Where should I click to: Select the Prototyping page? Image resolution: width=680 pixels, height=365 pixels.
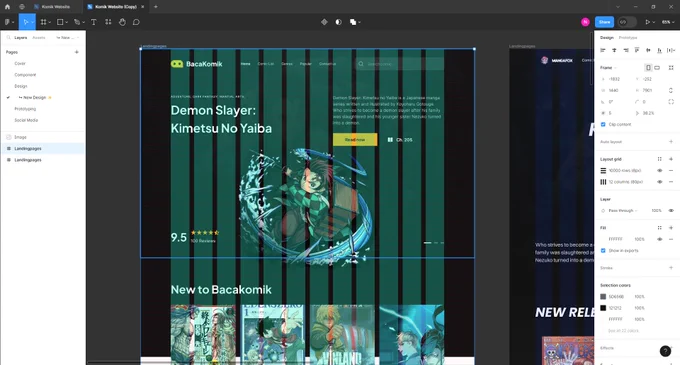point(25,109)
